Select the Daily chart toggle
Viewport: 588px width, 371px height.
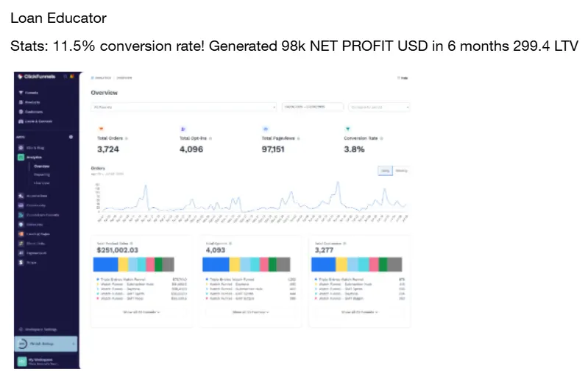tap(385, 171)
